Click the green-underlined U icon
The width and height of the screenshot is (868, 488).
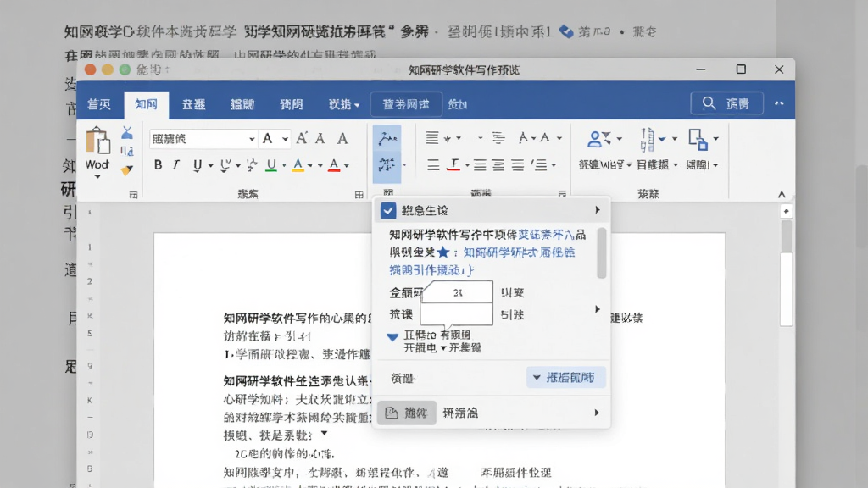point(271,165)
